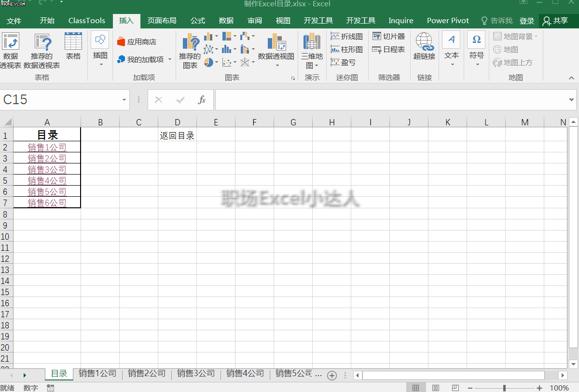
Task: Open the 销售6公司 hyperlink in column A
Action: point(47,203)
